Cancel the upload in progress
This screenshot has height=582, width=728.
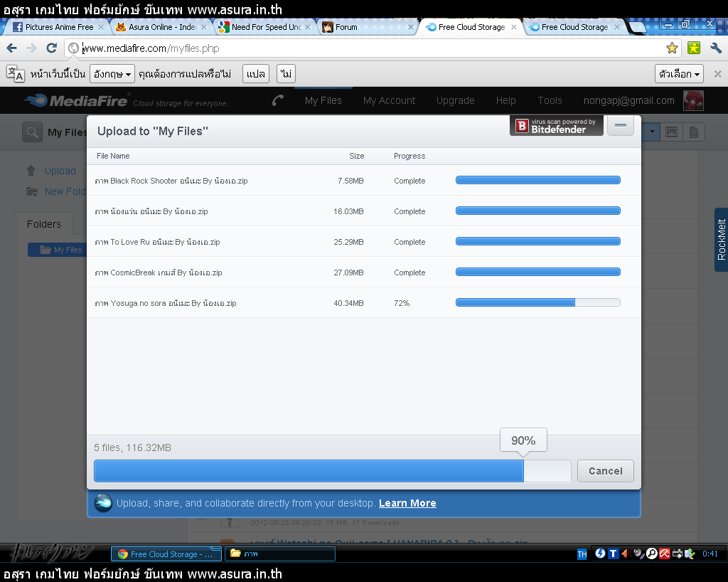(605, 471)
